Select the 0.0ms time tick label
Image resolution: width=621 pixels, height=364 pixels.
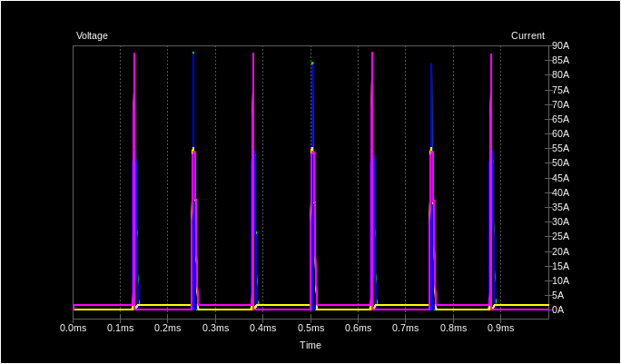pyautogui.click(x=73, y=329)
